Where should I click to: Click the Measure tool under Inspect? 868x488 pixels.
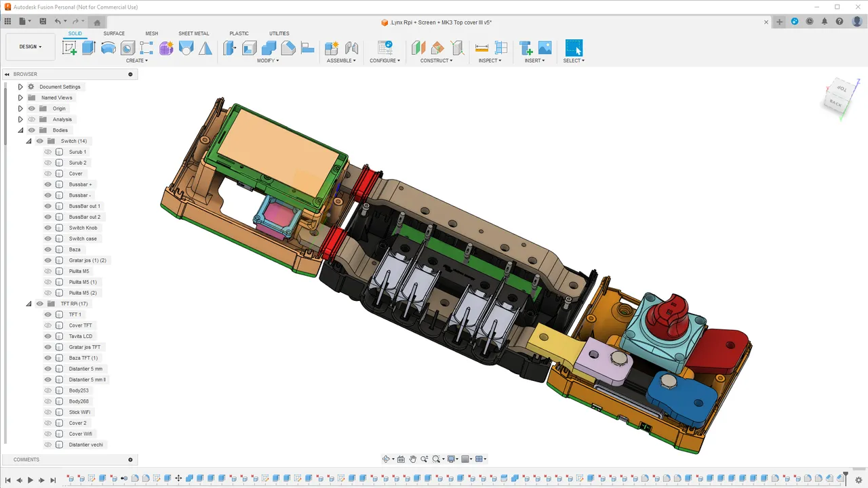482,48
